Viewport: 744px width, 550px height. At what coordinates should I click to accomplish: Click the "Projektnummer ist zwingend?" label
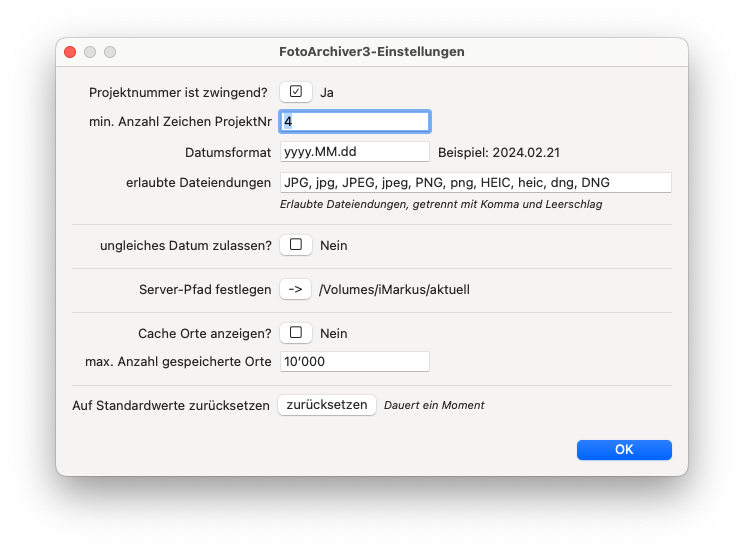point(178,92)
